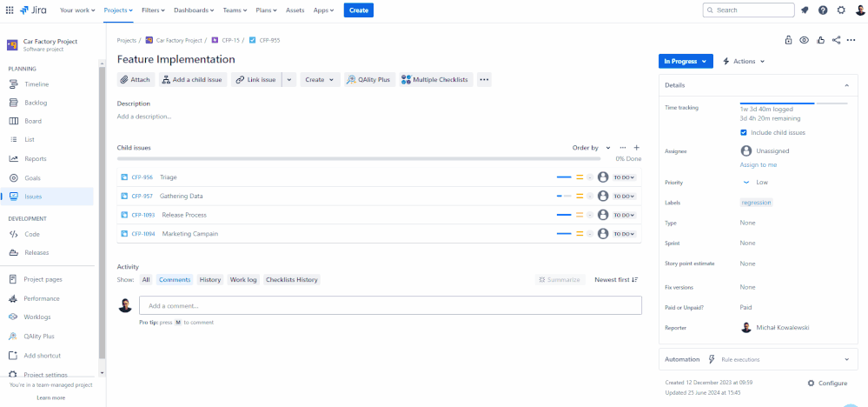The width and height of the screenshot is (868, 407).
Task: Click the plus icon to add child issue
Action: pos(637,148)
